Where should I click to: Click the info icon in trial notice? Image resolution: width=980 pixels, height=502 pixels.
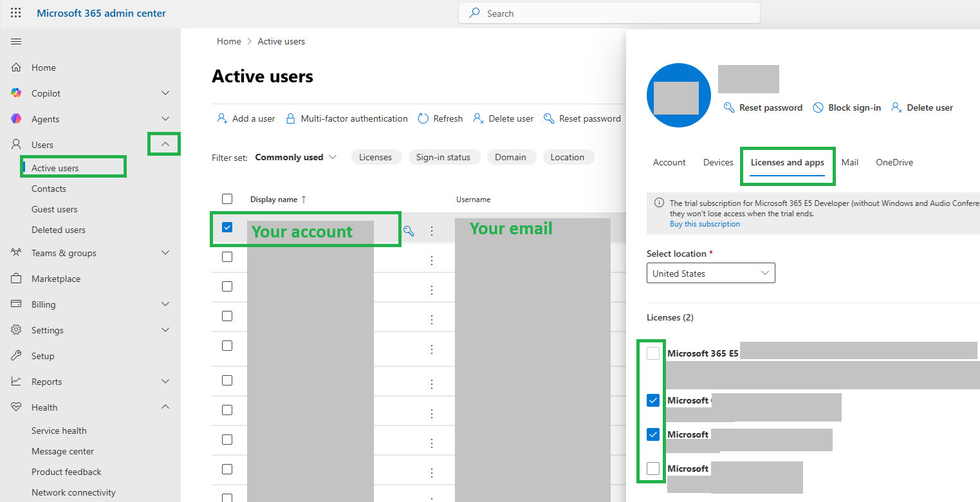(x=659, y=203)
